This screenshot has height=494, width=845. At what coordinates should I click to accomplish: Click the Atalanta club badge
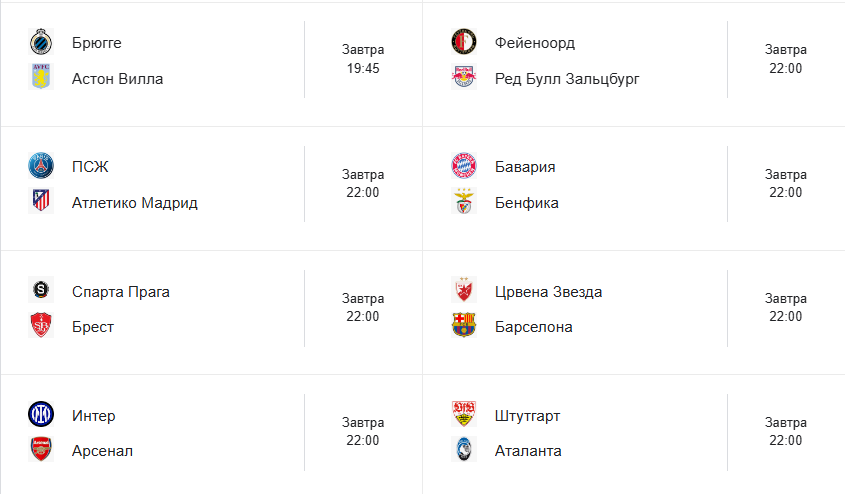[463, 450]
